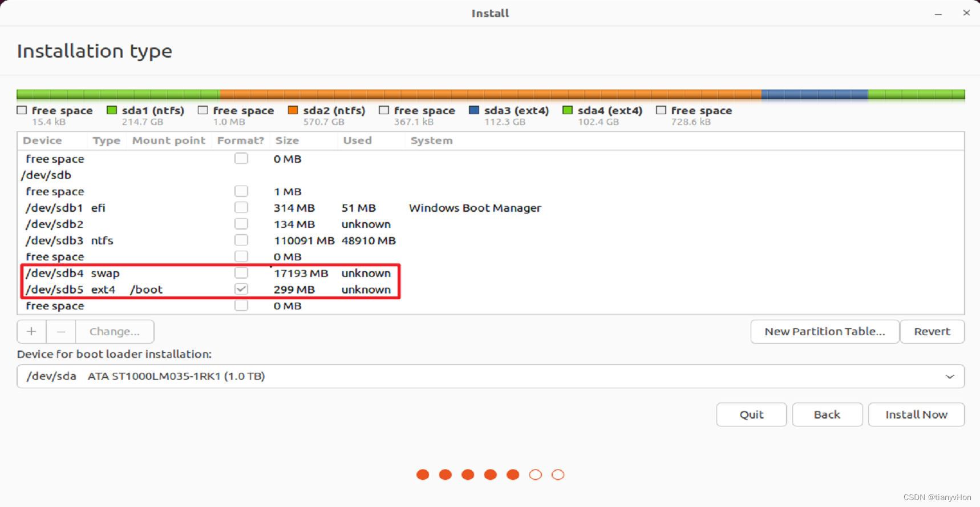Select the sda2 (ntfs) orange legend swatch
Viewport: 980px width, 507px height.
coord(293,110)
